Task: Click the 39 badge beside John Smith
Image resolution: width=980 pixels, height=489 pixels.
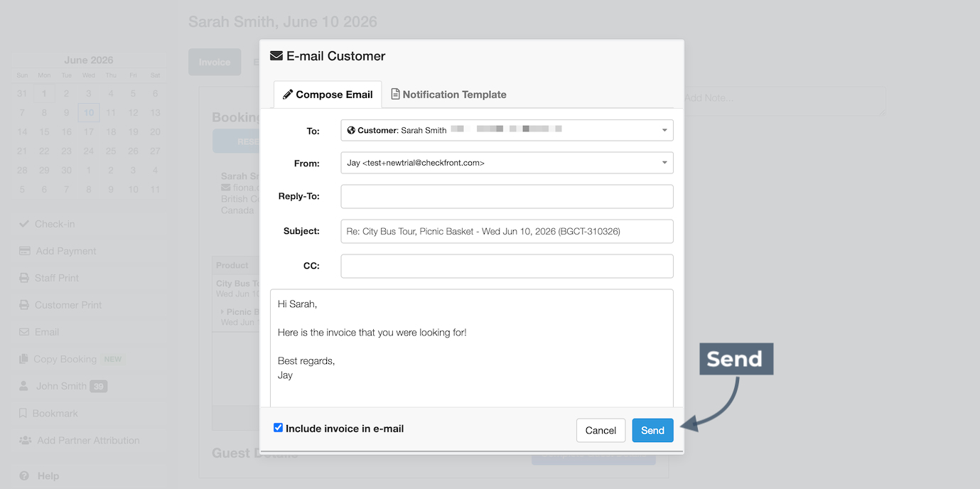Action: coord(98,387)
